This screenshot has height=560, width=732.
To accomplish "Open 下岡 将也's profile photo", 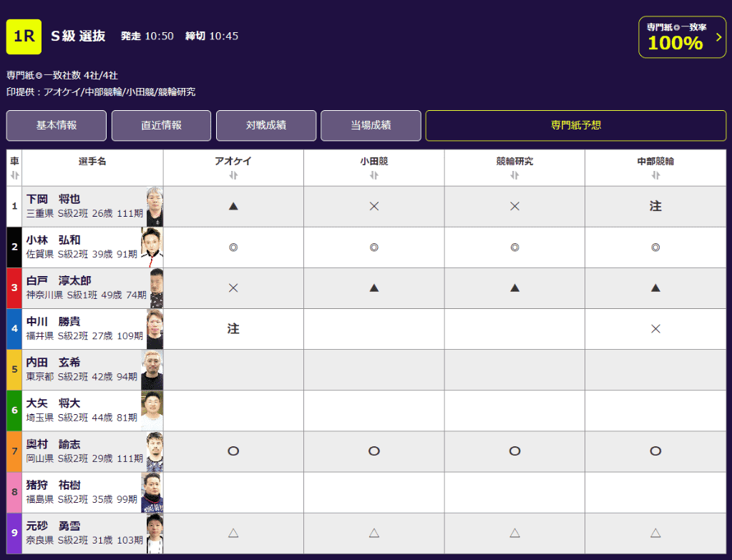I will point(154,207).
